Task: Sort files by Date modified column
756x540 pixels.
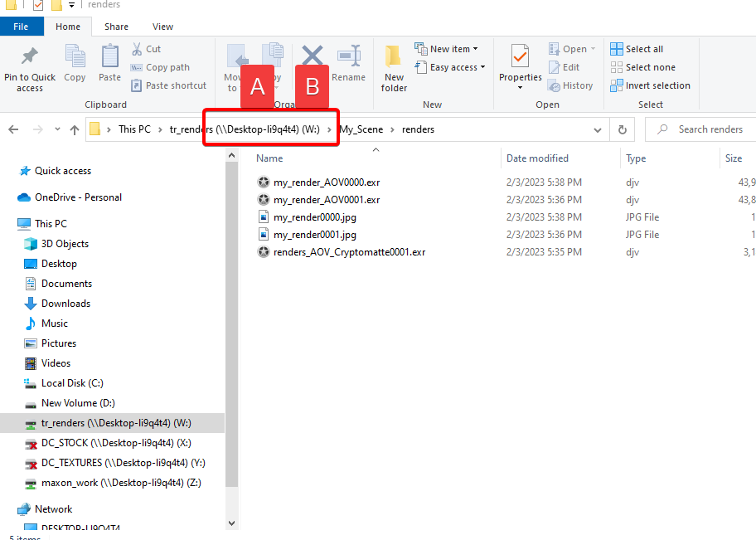Action: click(x=537, y=158)
